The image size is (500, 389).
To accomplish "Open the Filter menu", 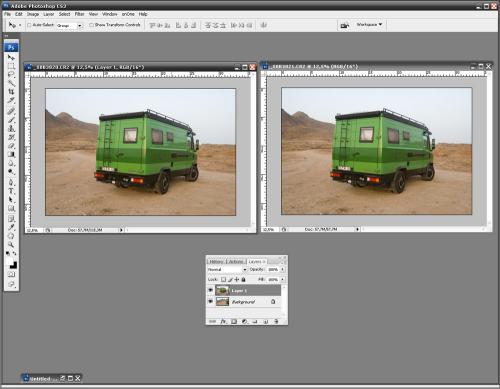I will tap(79, 14).
